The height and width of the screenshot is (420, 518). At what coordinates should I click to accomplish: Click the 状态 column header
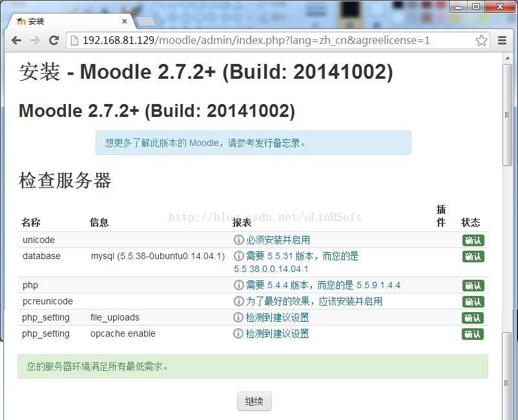[471, 222]
